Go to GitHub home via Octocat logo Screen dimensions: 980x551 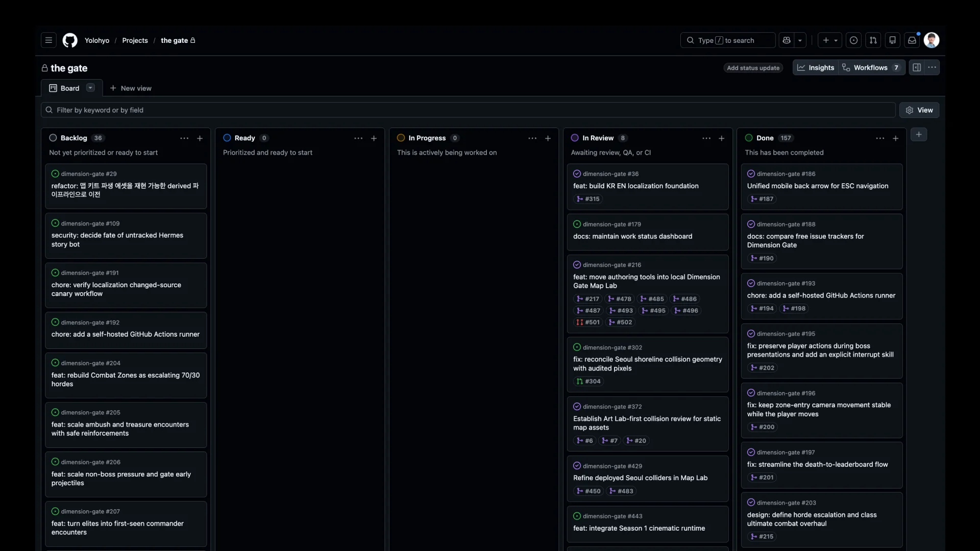(70, 40)
